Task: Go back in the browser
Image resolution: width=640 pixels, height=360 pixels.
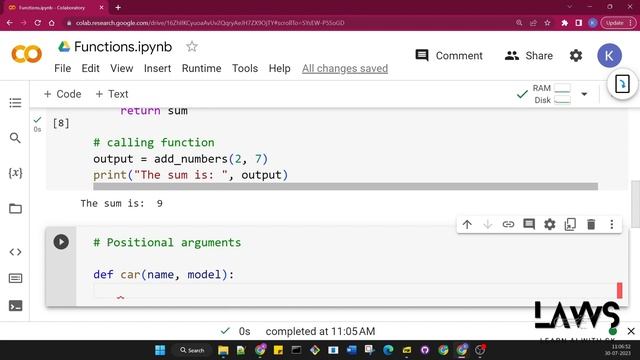Action: tap(9, 23)
